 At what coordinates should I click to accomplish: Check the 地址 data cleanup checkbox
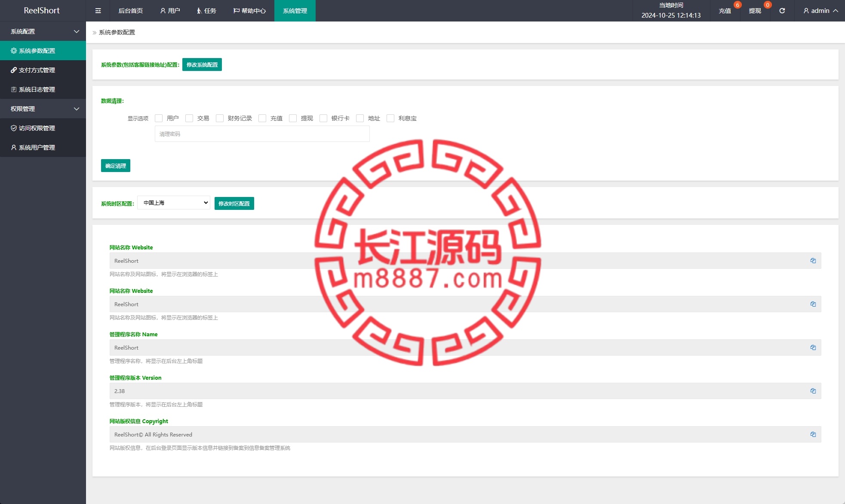click(360, 118)
